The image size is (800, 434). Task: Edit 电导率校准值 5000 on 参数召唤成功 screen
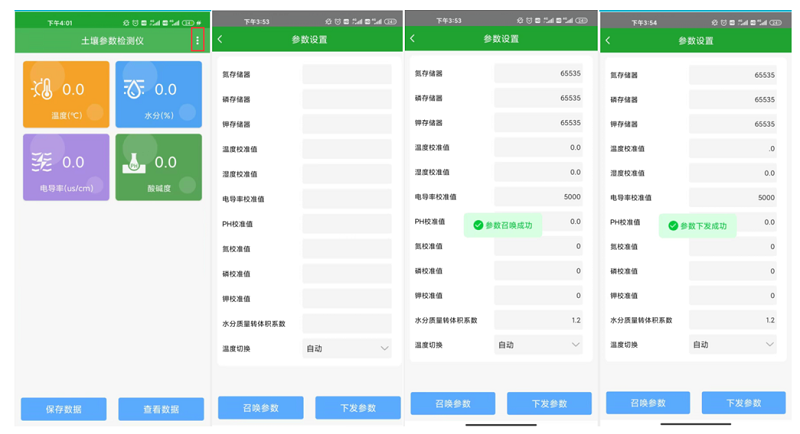click(538, 197)
